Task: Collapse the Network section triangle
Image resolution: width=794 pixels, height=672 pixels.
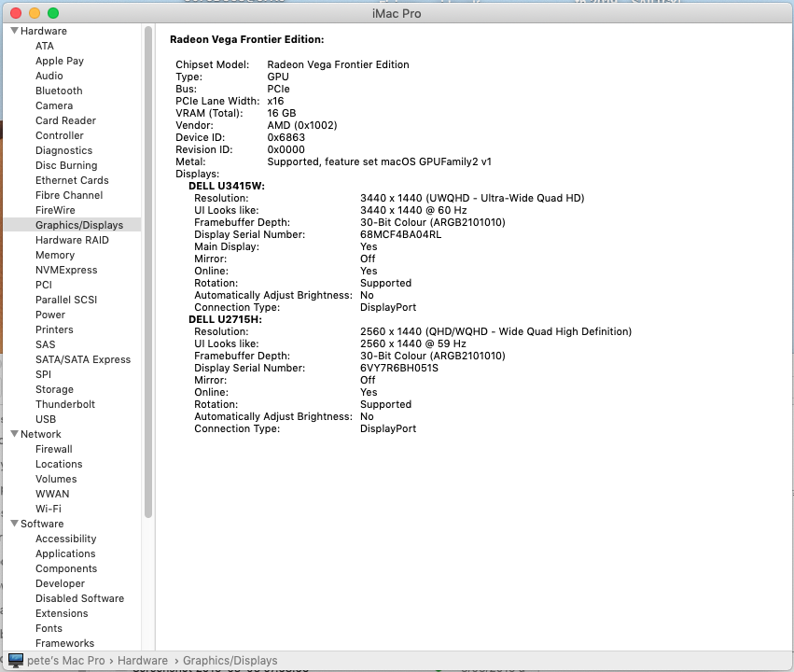Action: [x=14, y=433]
